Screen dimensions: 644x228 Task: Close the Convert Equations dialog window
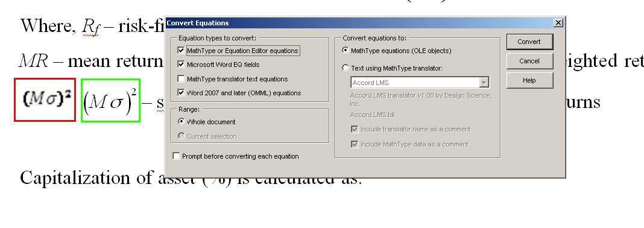click(x=558, y=23)
